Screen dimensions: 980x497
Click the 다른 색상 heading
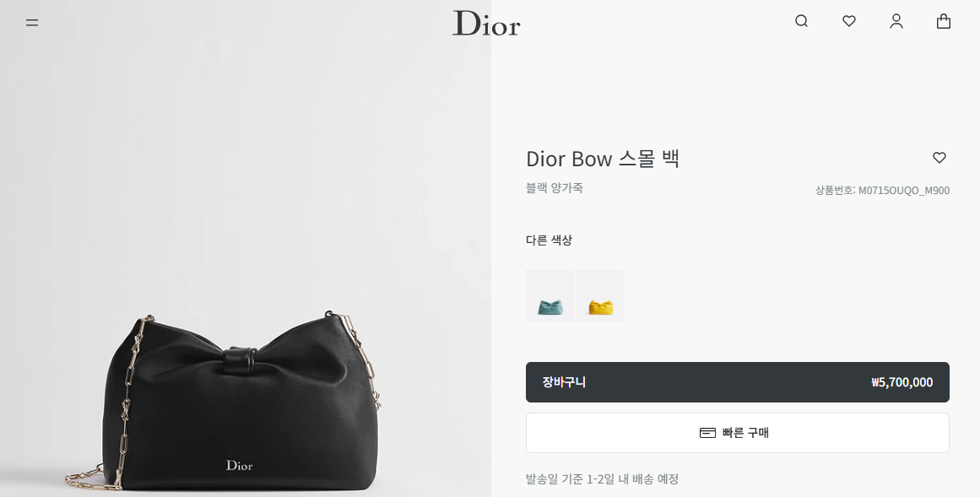click(x=549, y=240)
